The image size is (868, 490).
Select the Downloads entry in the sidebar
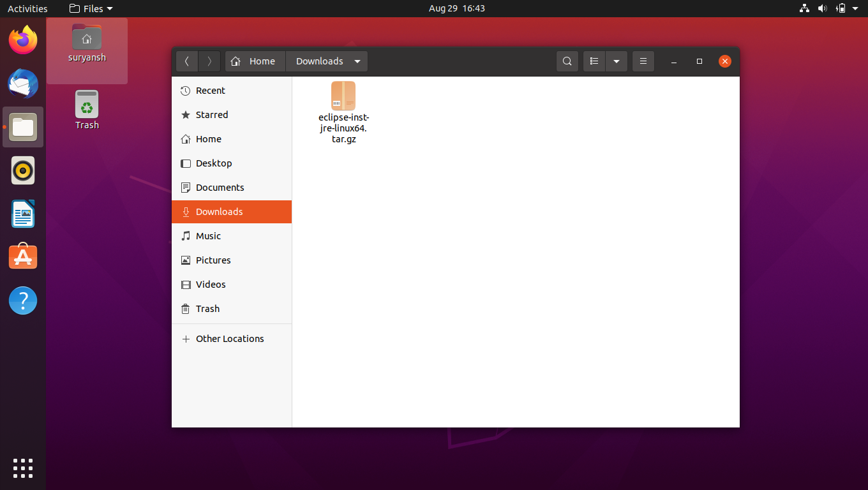[x=218, y=211]
